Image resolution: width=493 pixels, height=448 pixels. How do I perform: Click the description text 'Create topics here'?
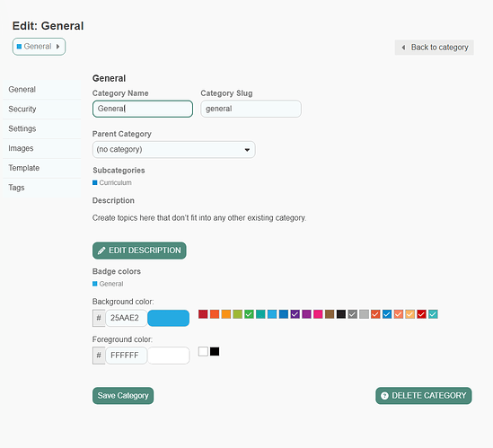click(123, 218)
